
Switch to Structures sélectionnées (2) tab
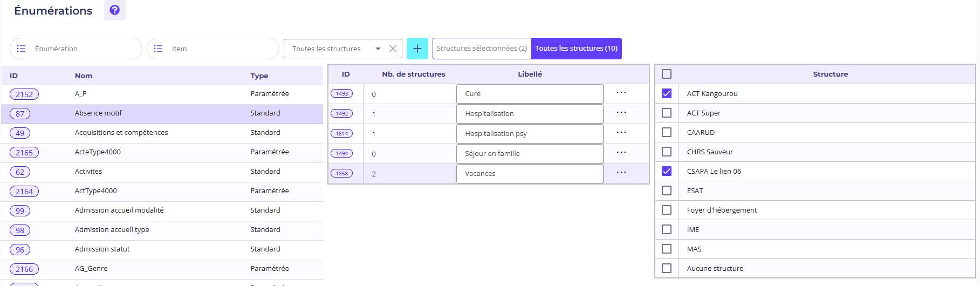pyautogui.click(x=482, y=49)
